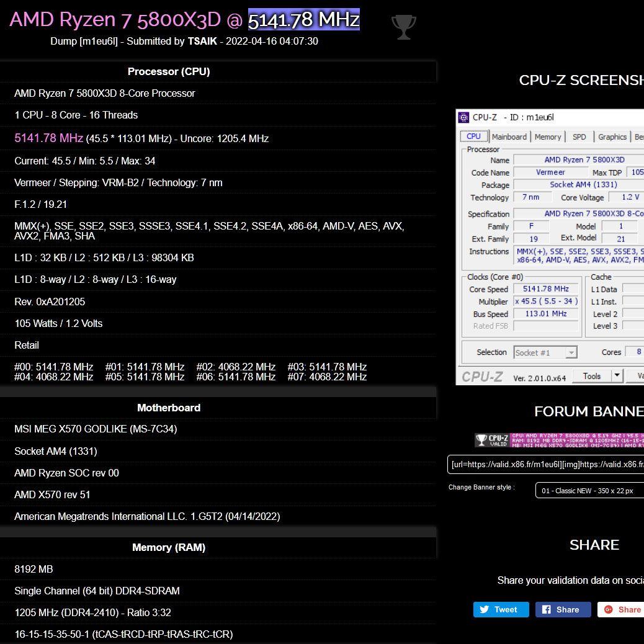Open the SPD tab

point(579,136)
